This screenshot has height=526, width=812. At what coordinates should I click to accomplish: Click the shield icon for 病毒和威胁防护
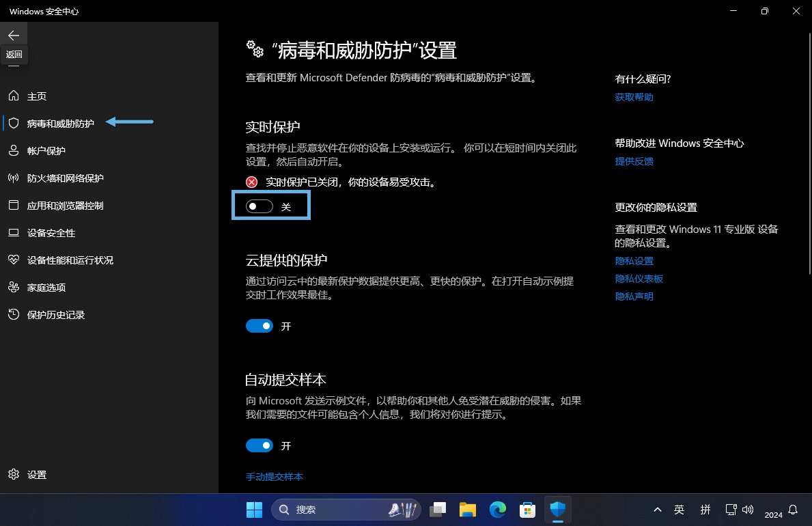click(14, 124)
